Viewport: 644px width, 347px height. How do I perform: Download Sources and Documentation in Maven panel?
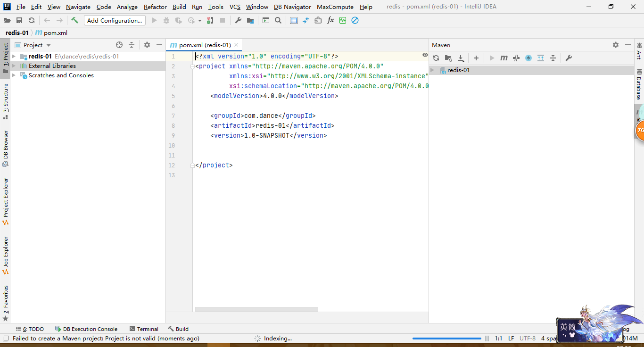[461, 58]
